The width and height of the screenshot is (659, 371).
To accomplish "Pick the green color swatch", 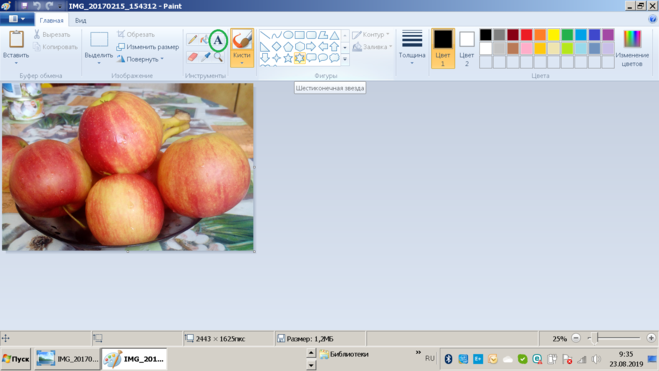I will pyautogui.click(x=567, y=35).
